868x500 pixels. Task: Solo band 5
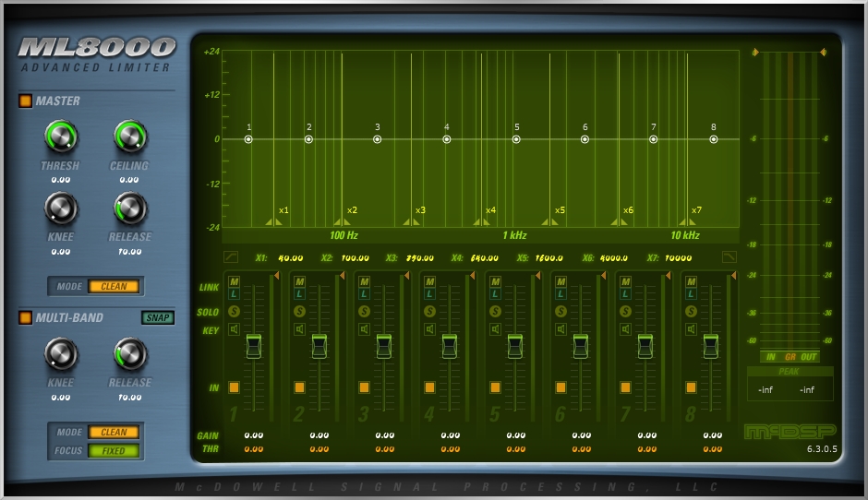(x=496, y=312)
